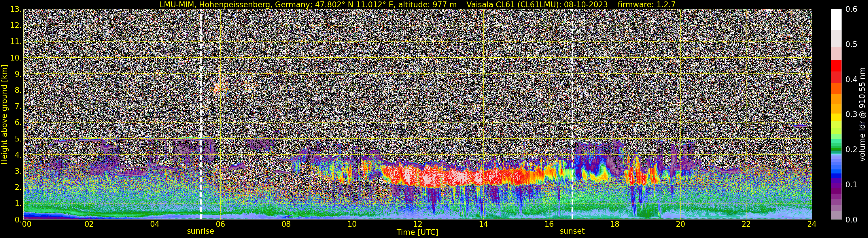This screenshot has width=868, height=238.
Task: Click the y-axis tick label '8.'
Action: [x=18, y=90]
